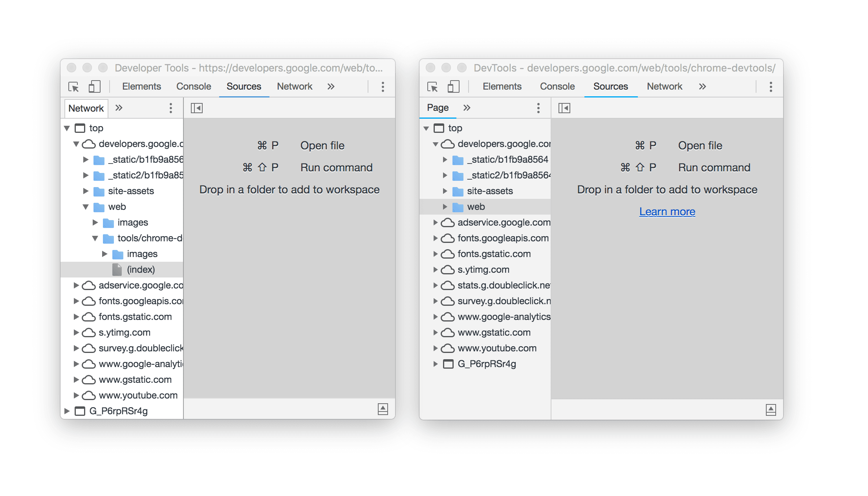
Task: Expand the G_P6rpRSr4g node left panel
Action: pyautogui.click(x=68, y=411)
